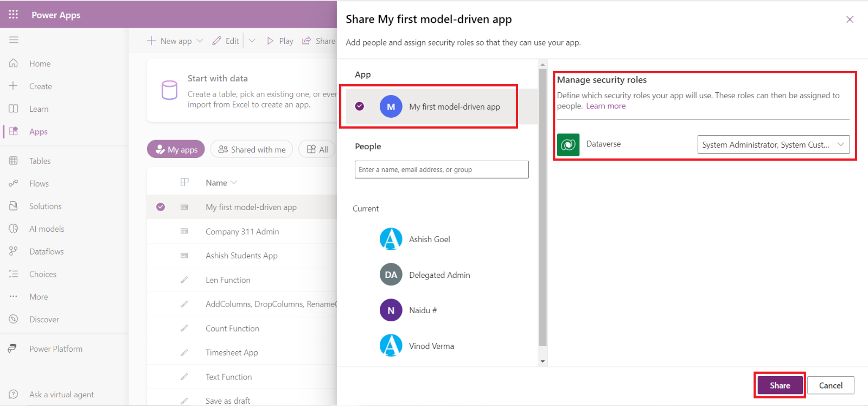The width and height of the screenshot is (868, 406).
Task: Deselect My first model-driven app row checkmark
Action: pyautogui.click(x=161, y=207)
